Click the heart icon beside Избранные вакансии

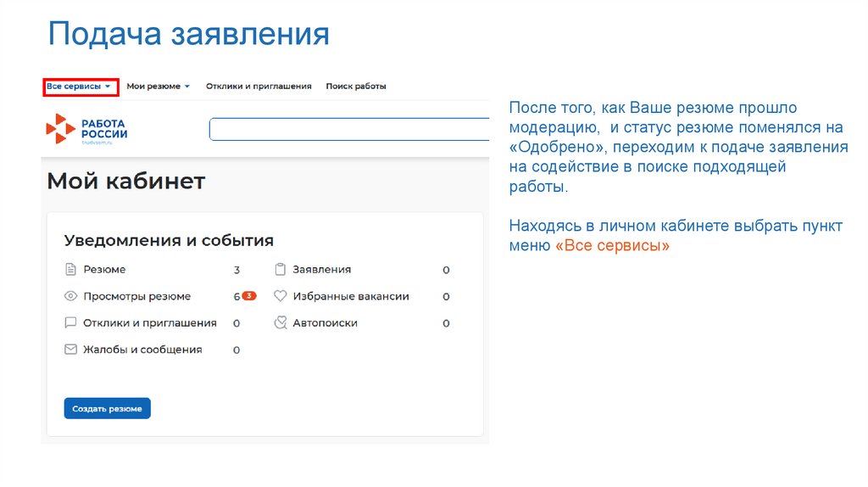coord(280,296)
